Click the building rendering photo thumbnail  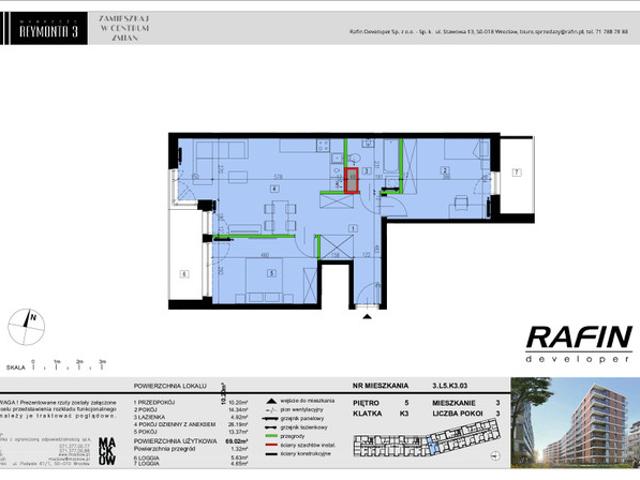point(575,423)
